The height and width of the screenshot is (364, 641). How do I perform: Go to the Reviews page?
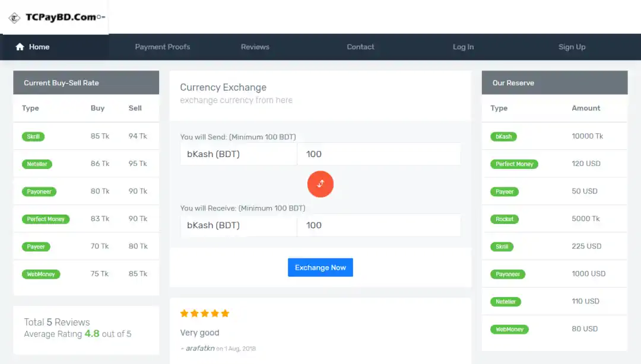pyautogui.click(x=255, y=47)
